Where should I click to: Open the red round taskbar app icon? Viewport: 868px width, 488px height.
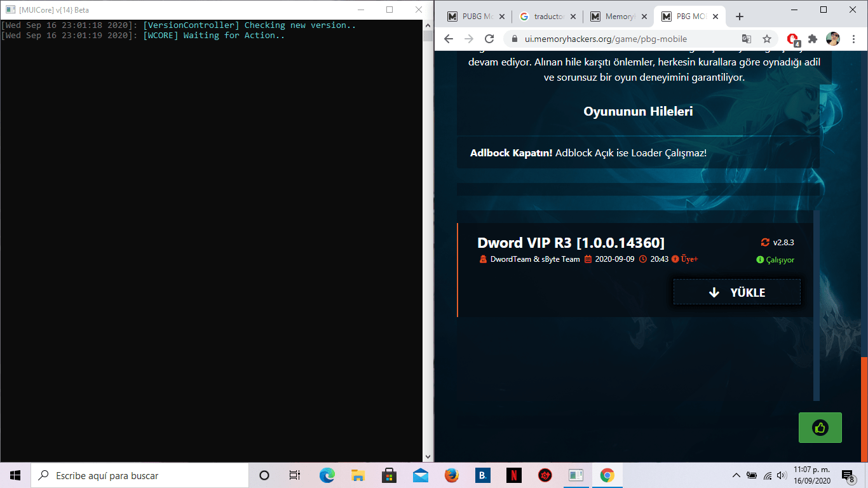545,475
